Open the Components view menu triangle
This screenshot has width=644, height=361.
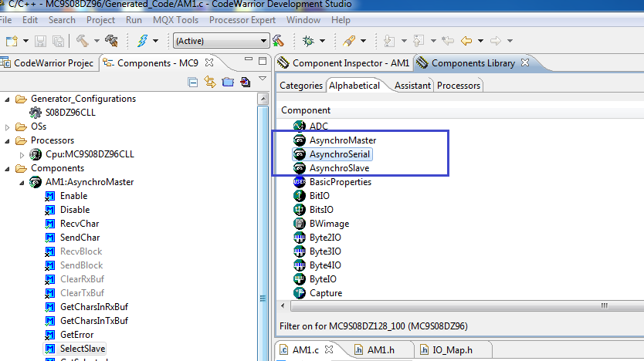263,79
